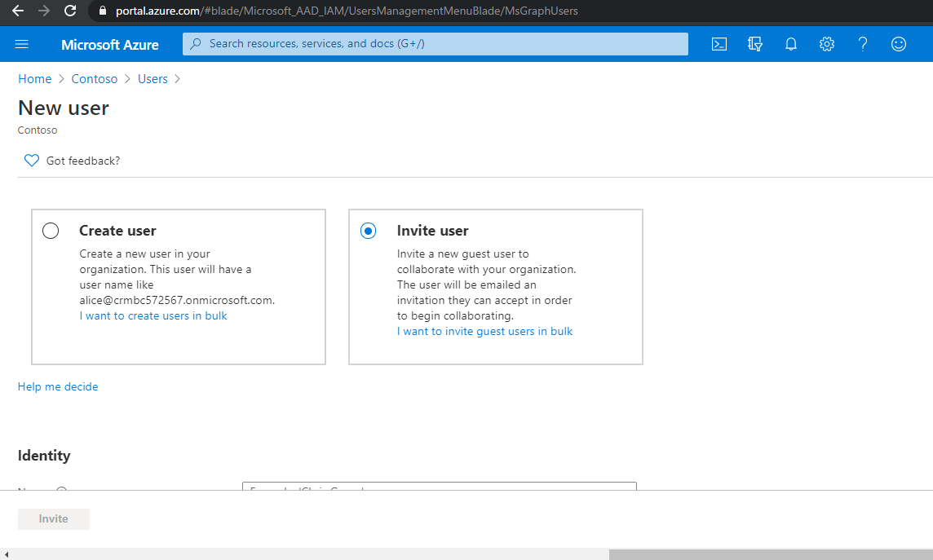This screenshot has height=560, width=933.
Task: Click the search resources bar
Action: click(x=435, y=43)
